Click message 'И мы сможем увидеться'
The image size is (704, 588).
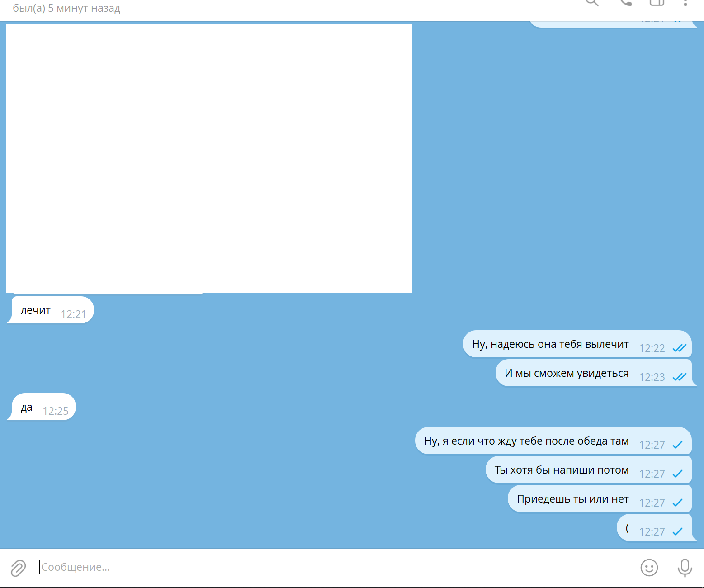(x=566, y=373)
